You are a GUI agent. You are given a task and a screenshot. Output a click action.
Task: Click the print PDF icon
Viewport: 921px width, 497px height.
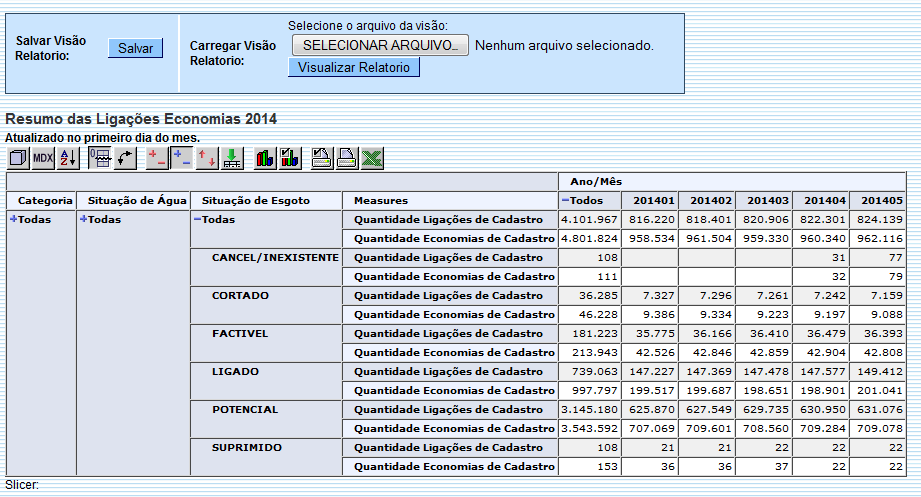(347, 158)
